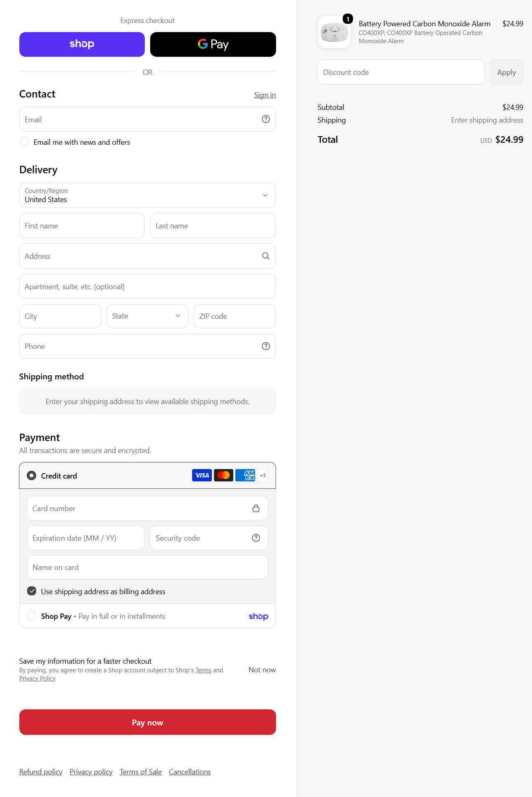Click the Email input field
The height and width of the screenshot is (797, 532).
pyautogui.click(x=147, y=119)
